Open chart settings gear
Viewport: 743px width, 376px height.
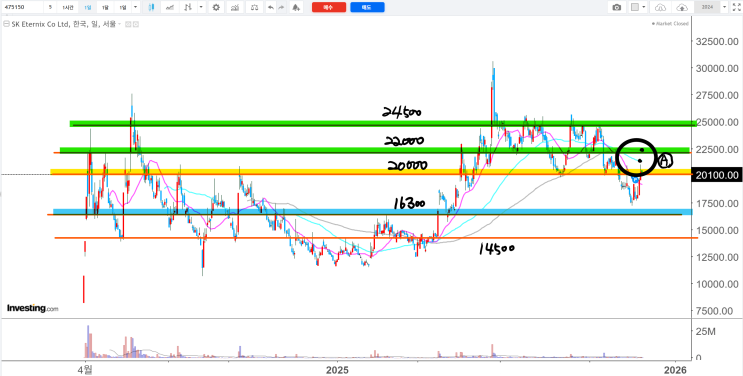(x=216, y=7)
